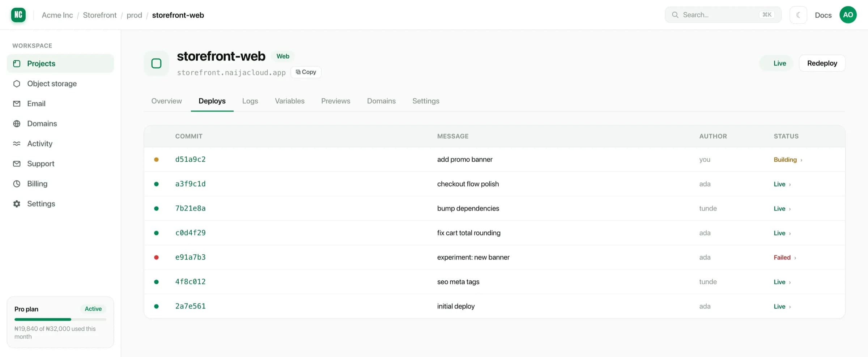
Task: Click the Live status badge near Redeploy
Action: pyautogui.click(x=776, y=63)
